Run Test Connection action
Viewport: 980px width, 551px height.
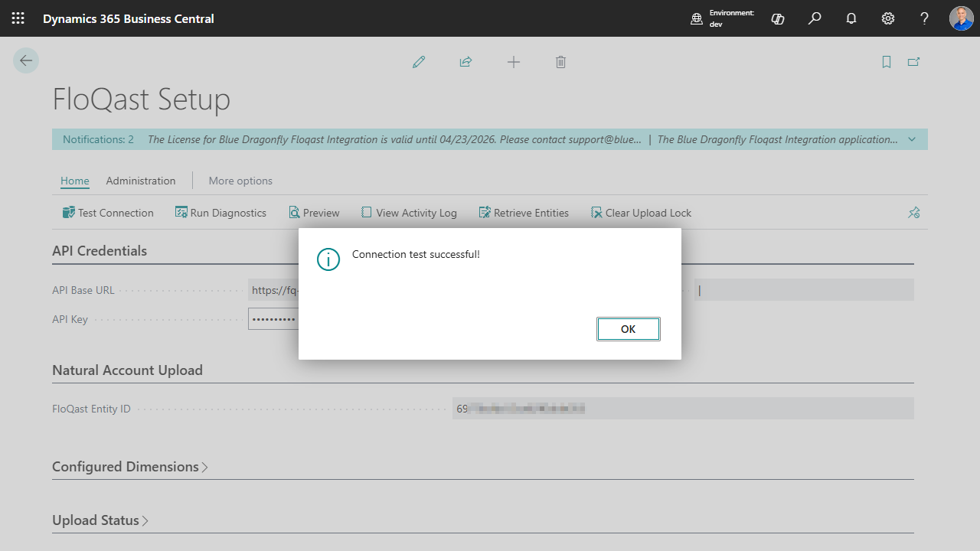[x=108, y=213]
